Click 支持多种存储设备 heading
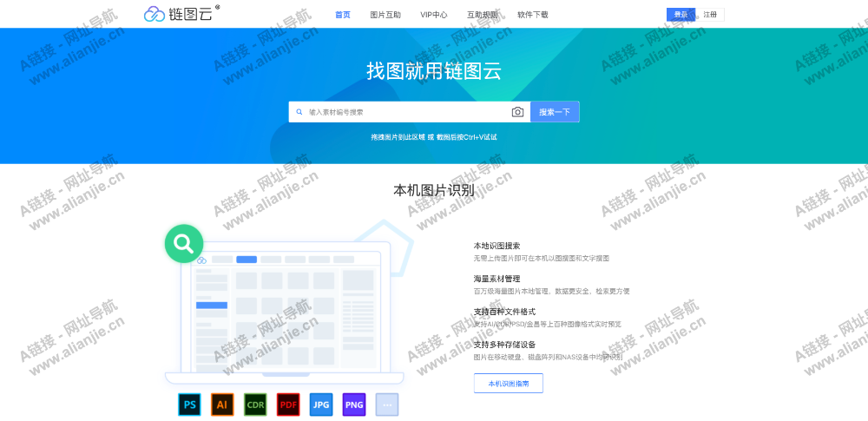This screenshot has width=868, height=421. [504, 345]
